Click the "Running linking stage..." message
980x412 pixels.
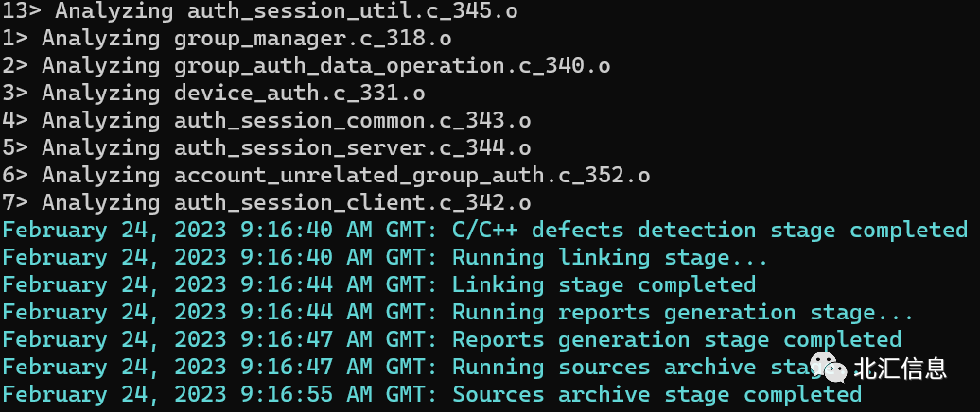[x=610, y=258]
